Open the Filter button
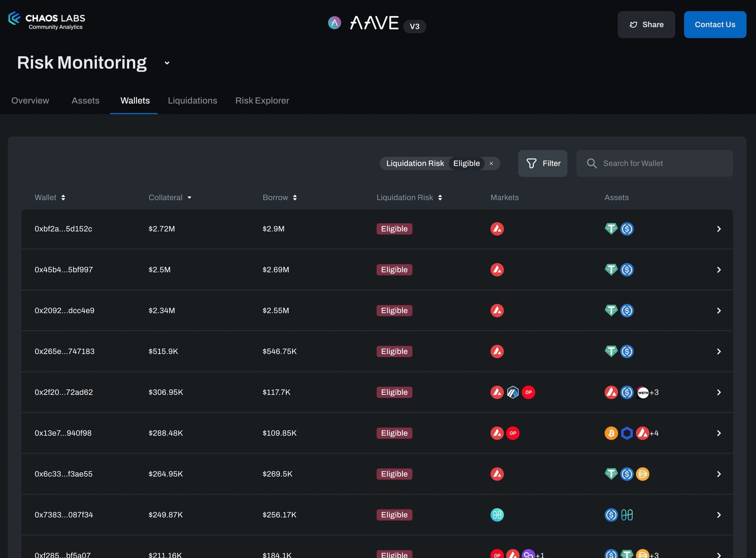The height and width of the screenshot is (558, 756). tap(542, 163)
